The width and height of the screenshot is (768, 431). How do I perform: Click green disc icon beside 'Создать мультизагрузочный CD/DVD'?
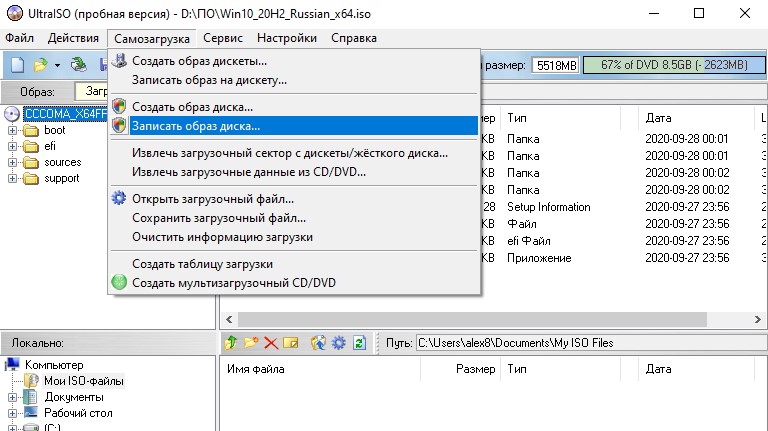point(119,282)
